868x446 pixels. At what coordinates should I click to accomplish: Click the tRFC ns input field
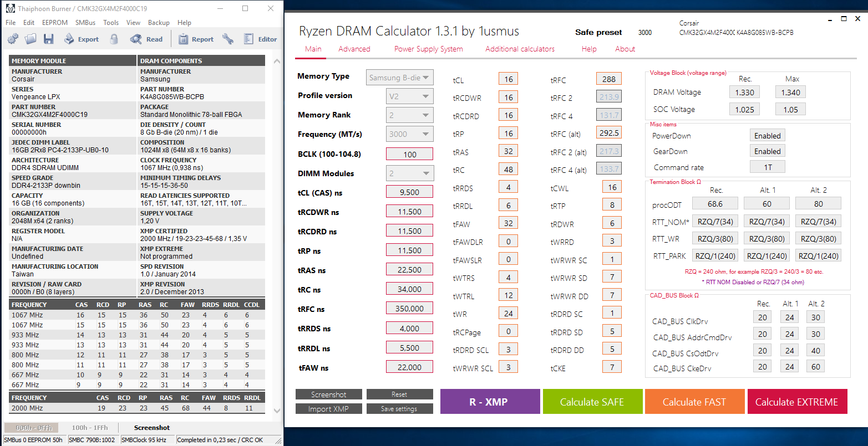(410, 309)
